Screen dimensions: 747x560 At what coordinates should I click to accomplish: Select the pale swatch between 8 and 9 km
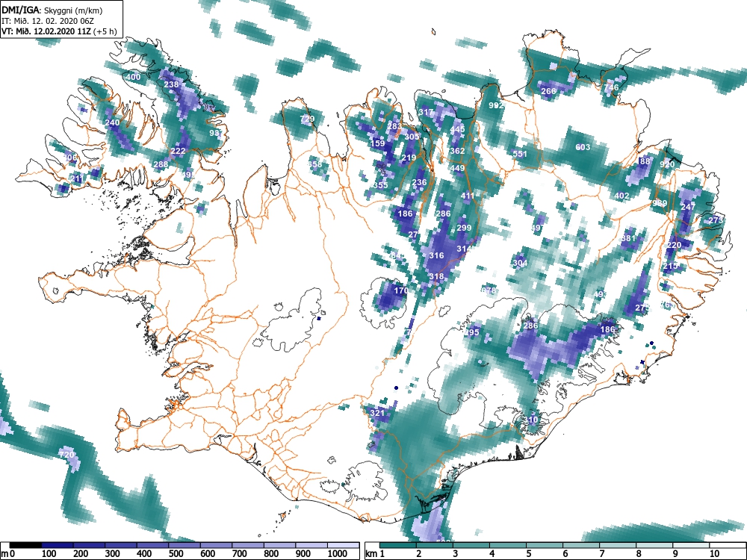click(654, 546)
